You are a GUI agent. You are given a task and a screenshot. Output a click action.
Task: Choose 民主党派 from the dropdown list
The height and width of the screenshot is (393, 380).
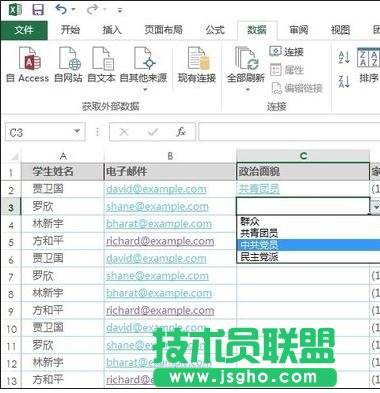[x=309, y=257]
